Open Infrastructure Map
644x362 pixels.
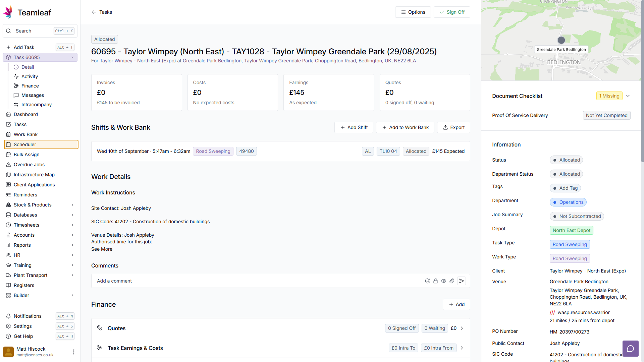(x=40, y=175)
